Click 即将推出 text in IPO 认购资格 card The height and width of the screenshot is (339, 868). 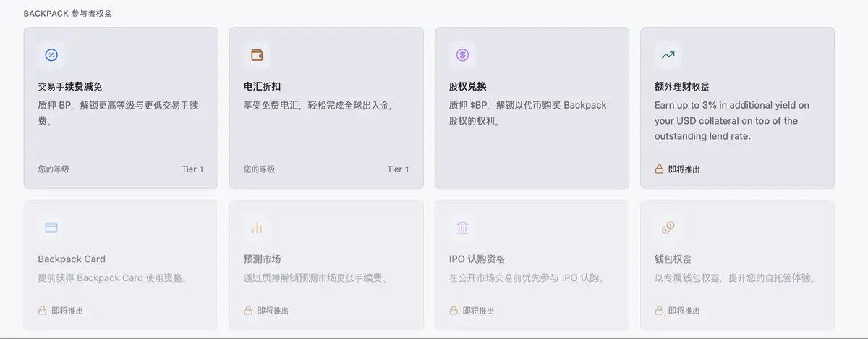(x=478, y=310)
